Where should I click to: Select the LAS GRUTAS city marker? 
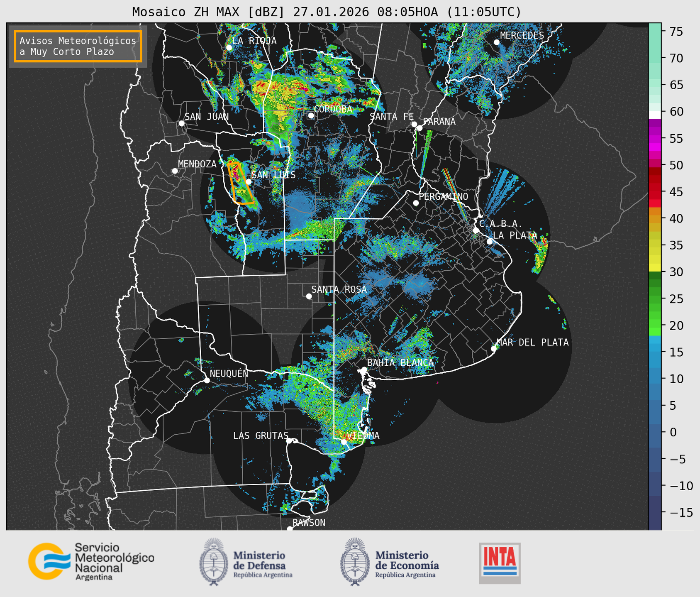coord(289,440)
